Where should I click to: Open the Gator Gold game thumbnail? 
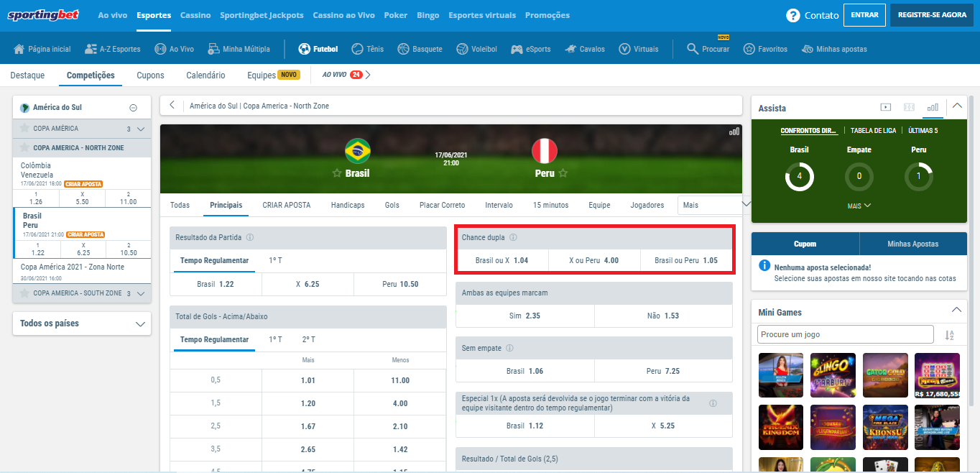tap(885, 375)
